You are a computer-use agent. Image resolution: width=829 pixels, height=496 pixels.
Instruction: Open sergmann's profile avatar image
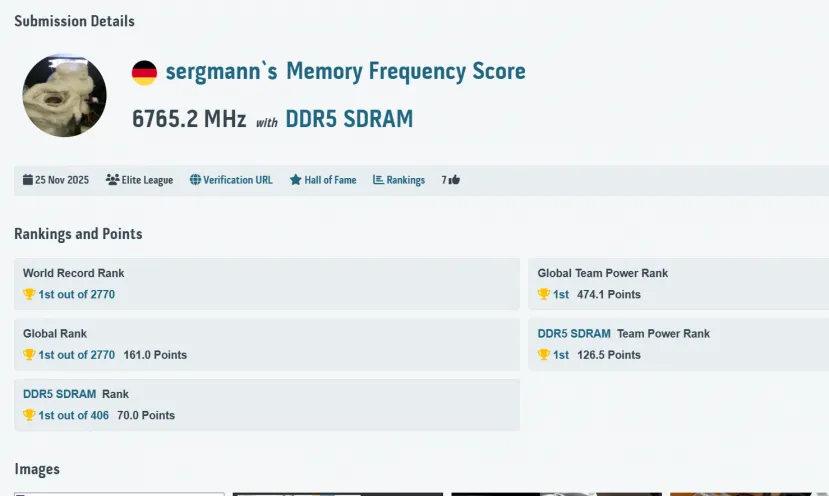[x=65, y=96]
